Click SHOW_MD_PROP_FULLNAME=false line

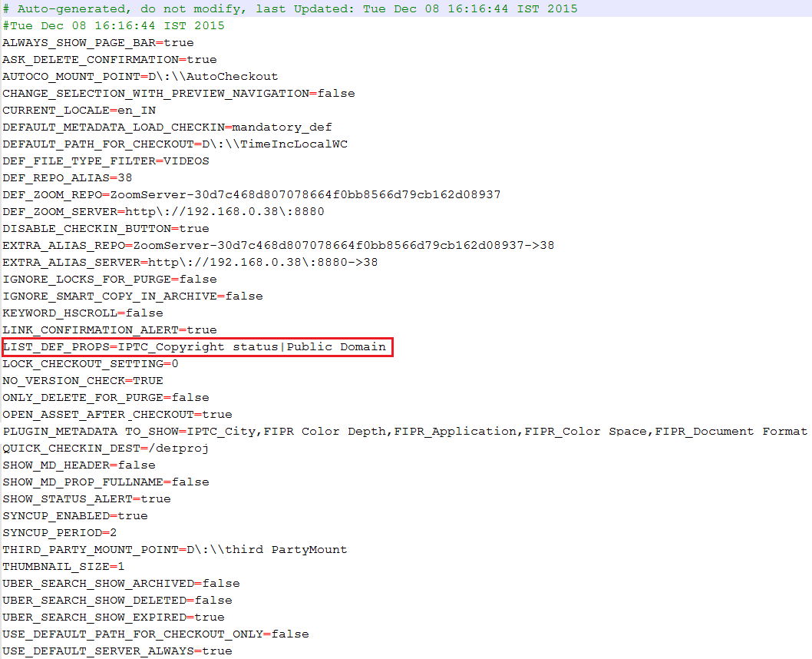(x=106, y=482)
